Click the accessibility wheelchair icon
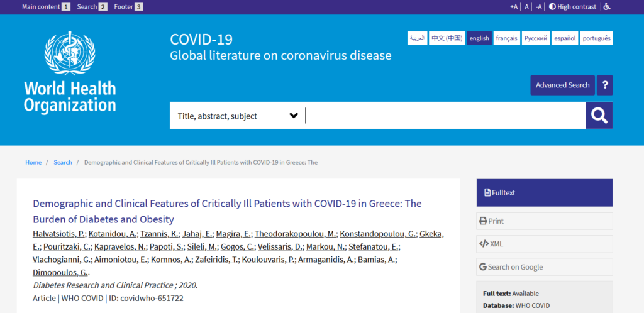This screenshot has width=644, height=313. click(607, 6)
